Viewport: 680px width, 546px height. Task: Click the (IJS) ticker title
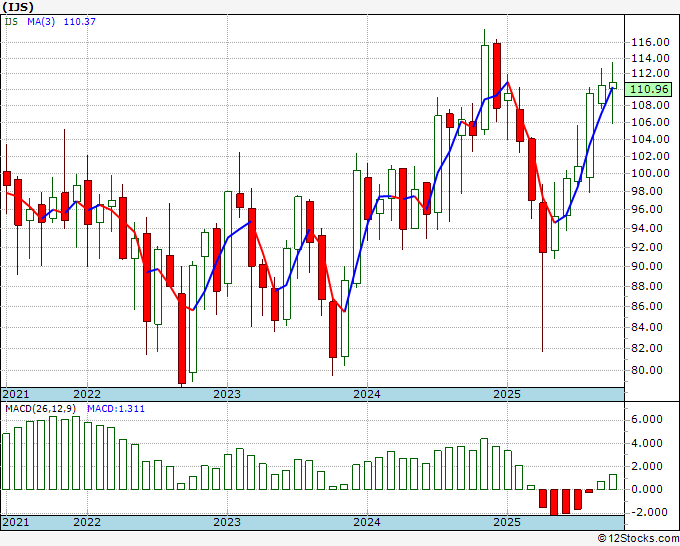[18, 7]
